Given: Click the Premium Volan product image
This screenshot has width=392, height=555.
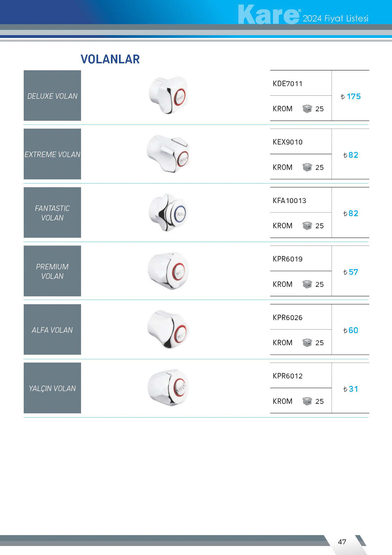Looking at the screenshot, I should coord(168,271).
